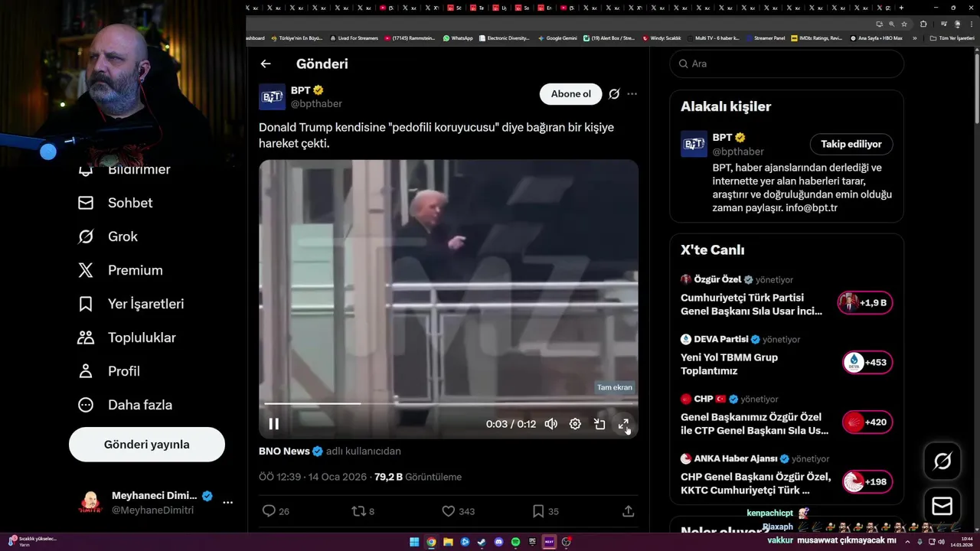Open File Explorer from the taskbar
The height and width of the screenshot is (551, 980).
(448, 542)
